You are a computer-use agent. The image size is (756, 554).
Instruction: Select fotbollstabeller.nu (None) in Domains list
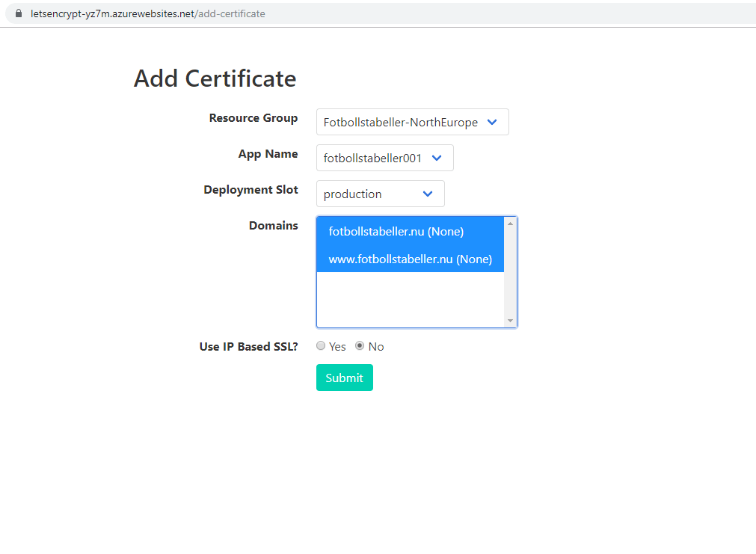(x=411, y=232)
